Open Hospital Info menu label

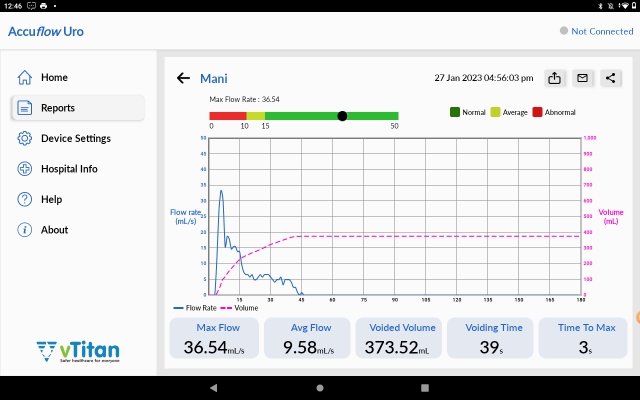pos(69,169)
